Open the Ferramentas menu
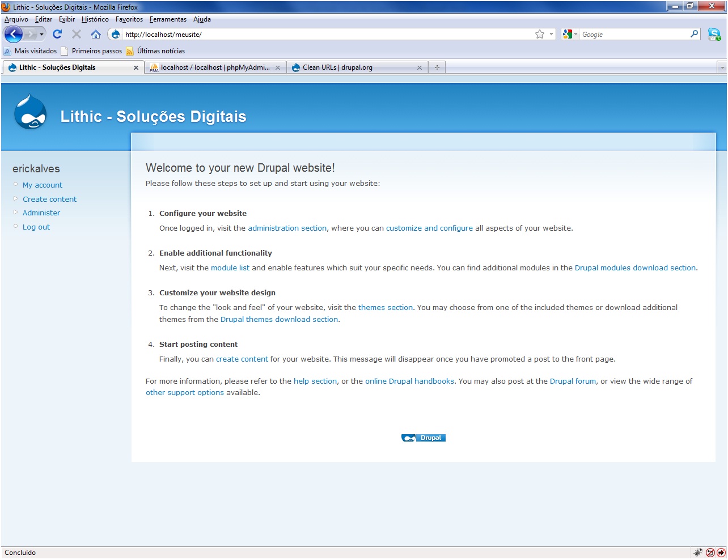728x560 pixels. (x=168, y=19)
